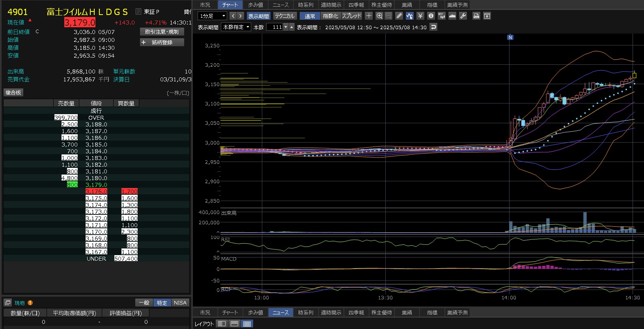The height and width of the screenshot is (329, 644).
Task: Open the 業績予測 tab in top bar
Action: click(x=457, y=5)
